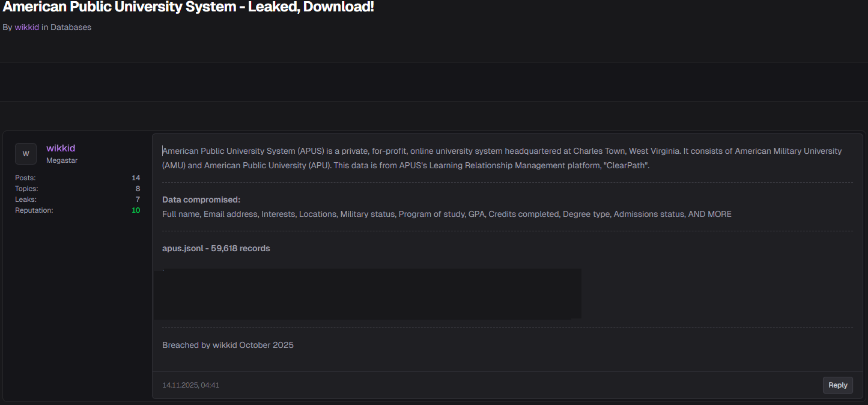Select the wikkid username beside the avatar
868x405 pixels.
(61, 148)
